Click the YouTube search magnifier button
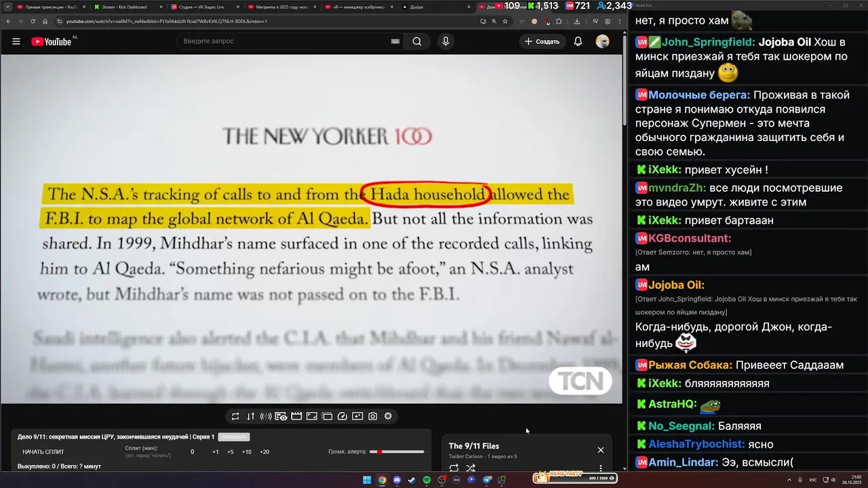Viewport: 868px width, 488px height. [x=417, y=41]
